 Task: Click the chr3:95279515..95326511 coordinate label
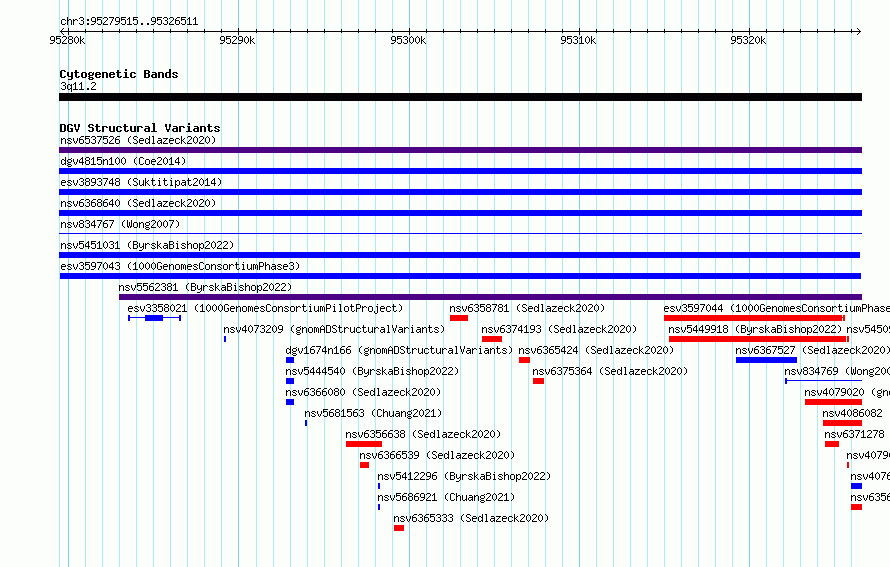[x=129, y=22]
